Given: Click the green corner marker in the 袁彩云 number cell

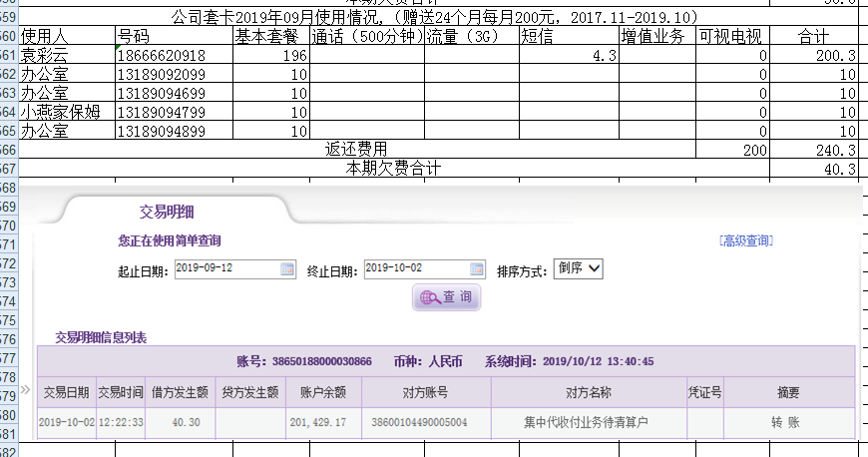Looking at the screenshot, I should click(120, 49).
